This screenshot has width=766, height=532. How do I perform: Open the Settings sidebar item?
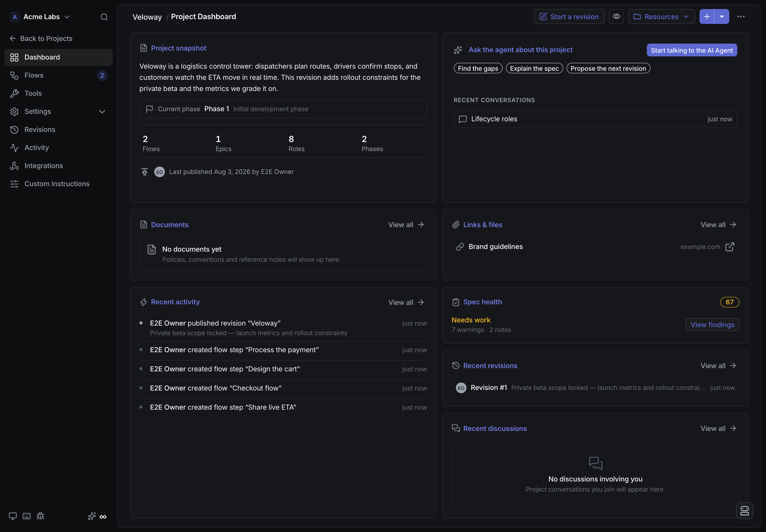click(x=58, y=111)
